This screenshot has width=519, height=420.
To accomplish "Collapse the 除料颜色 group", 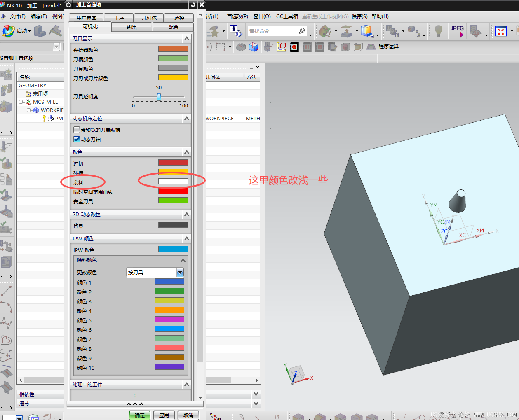I will [x=183, y=260].
